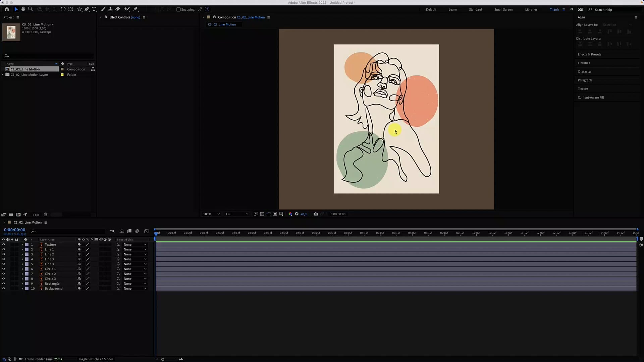Switch to the Default workspace

coord(431,9)
